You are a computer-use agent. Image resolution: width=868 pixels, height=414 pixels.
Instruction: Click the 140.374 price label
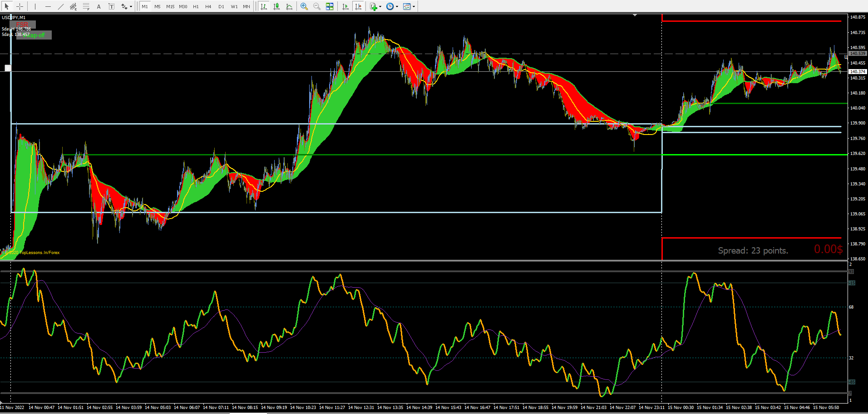coord(858,71)
